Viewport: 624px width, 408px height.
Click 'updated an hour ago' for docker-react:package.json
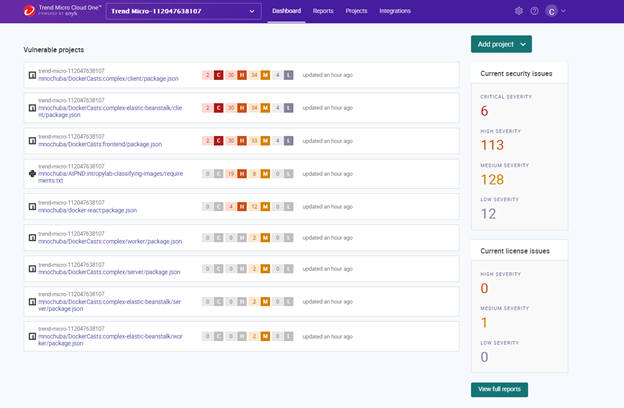coord(328,207)
